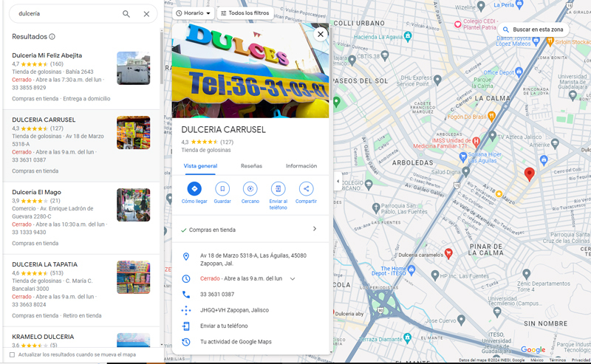Collapse the side panel with arrow tab

coord(338,181)
